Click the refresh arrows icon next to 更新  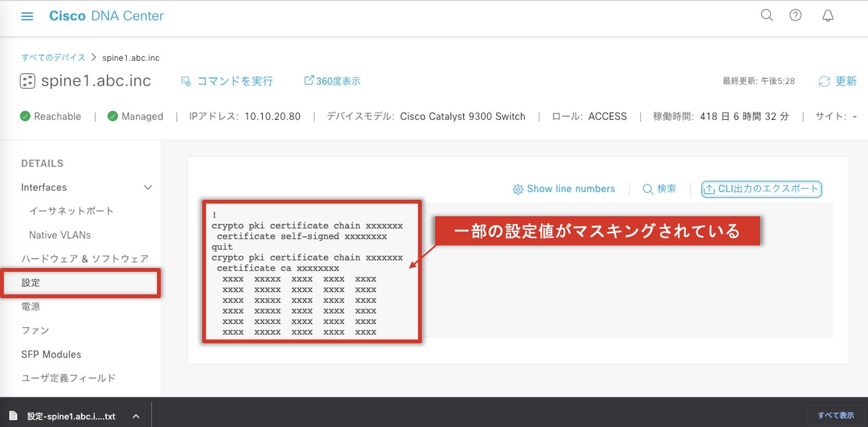(824, 81)
